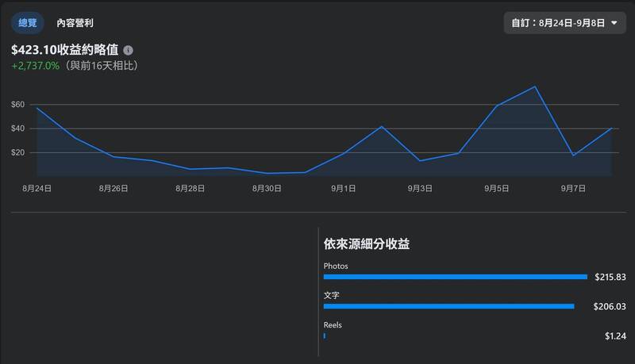The image size is (635, 364).
Task: Expand the 自訂 date range dropdown
Action: click(564, 23)
